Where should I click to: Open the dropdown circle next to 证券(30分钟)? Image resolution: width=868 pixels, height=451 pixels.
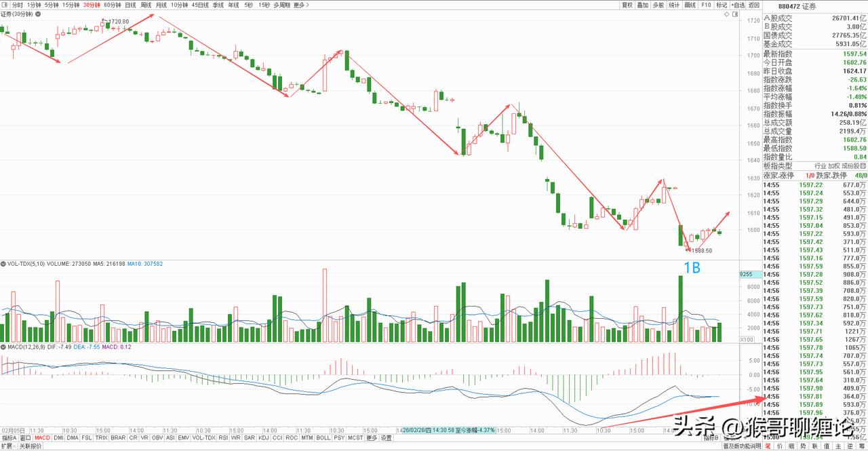[x=38, y=14]
